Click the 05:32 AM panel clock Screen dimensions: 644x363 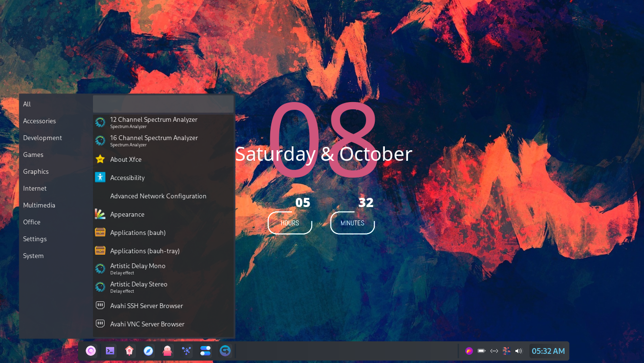coord(548,351)
